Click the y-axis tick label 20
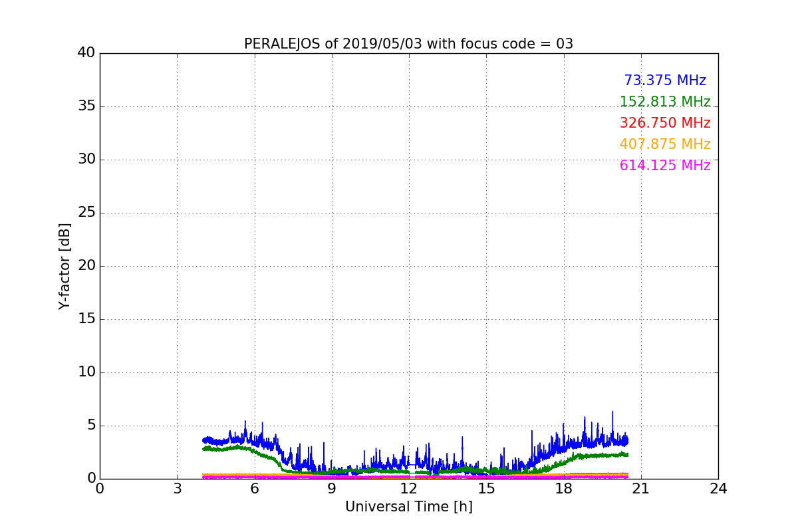The width and height of the screenshot is (798, 532). click(x=86, y=266)
